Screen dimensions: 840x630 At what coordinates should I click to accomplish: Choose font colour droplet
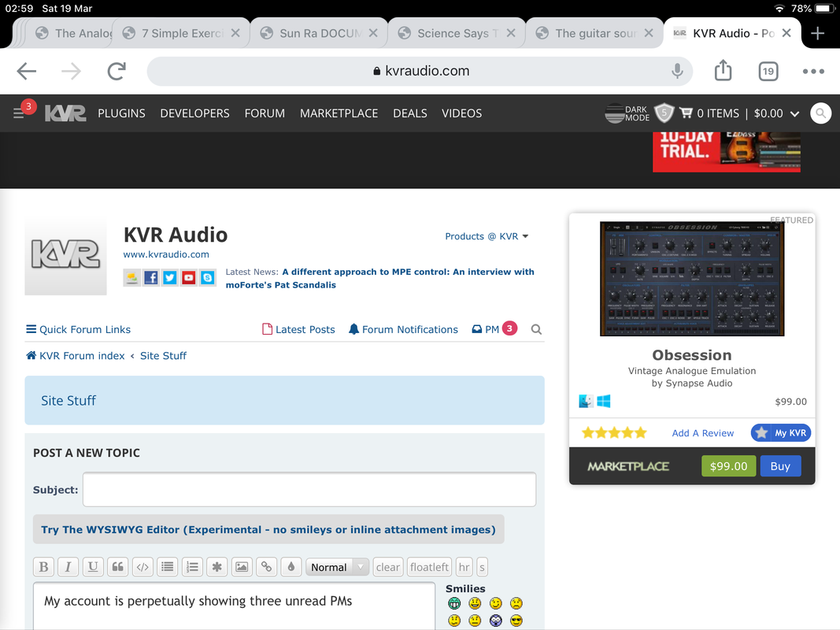291,567
